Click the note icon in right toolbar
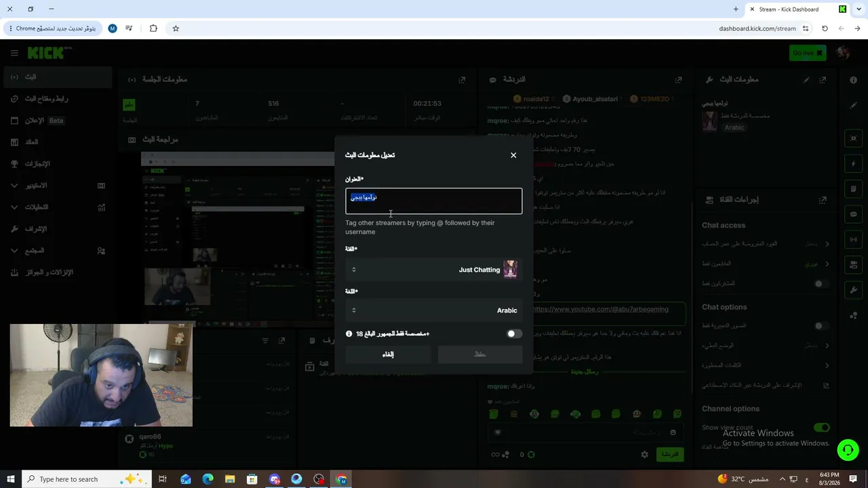Image resolution: width=868 pixels, height=488 pixels. tap(854, 189)
